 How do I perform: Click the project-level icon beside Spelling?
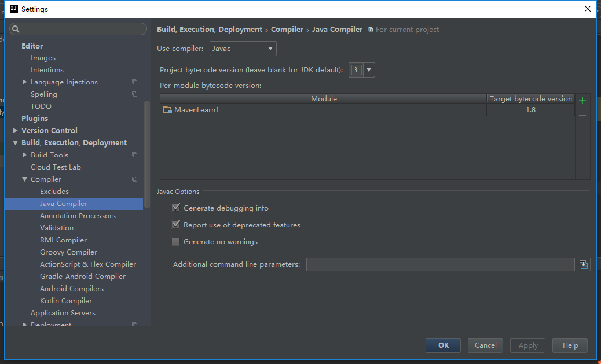point(134,94)
